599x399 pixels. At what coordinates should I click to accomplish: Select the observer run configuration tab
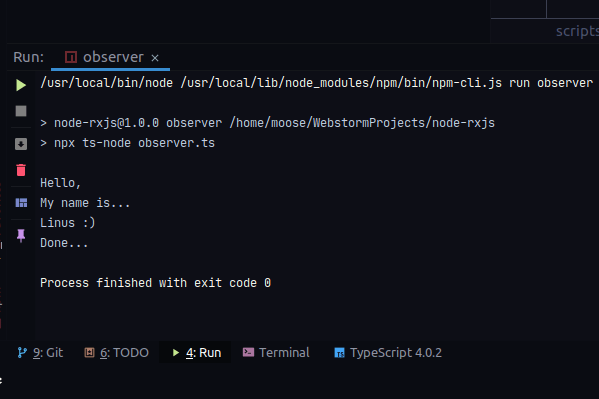tap(110, 57)
